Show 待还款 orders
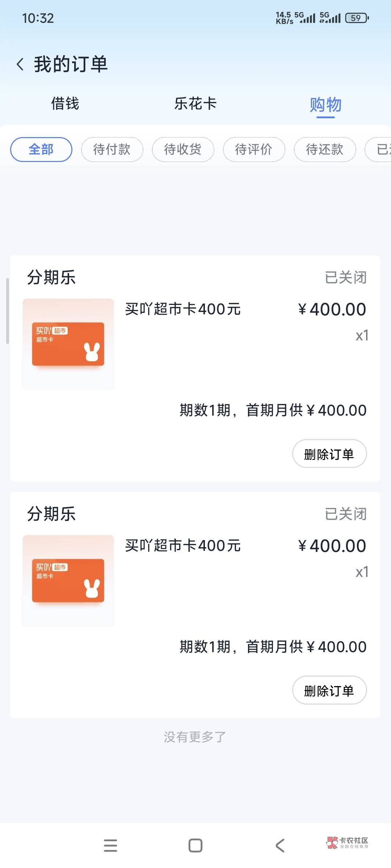 325,149
